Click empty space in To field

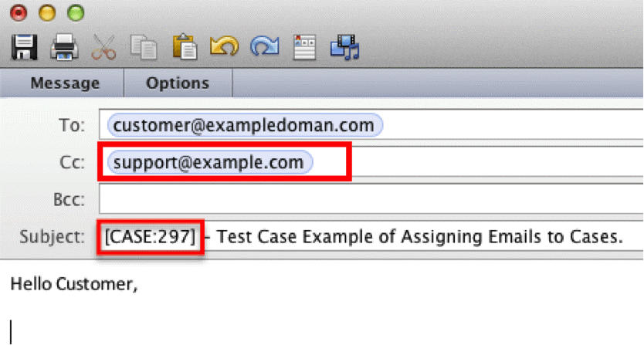point(514,125)
